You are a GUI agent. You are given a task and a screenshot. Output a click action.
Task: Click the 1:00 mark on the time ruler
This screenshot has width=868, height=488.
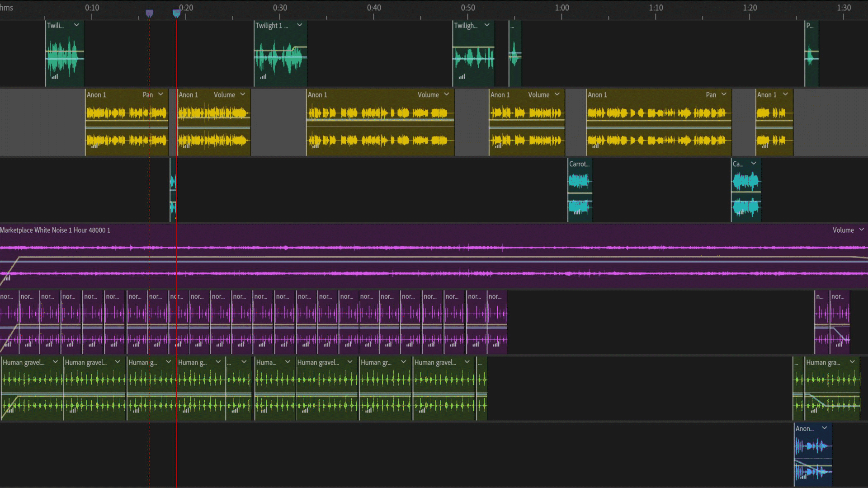pyautogui.click(x=562, y=8)
